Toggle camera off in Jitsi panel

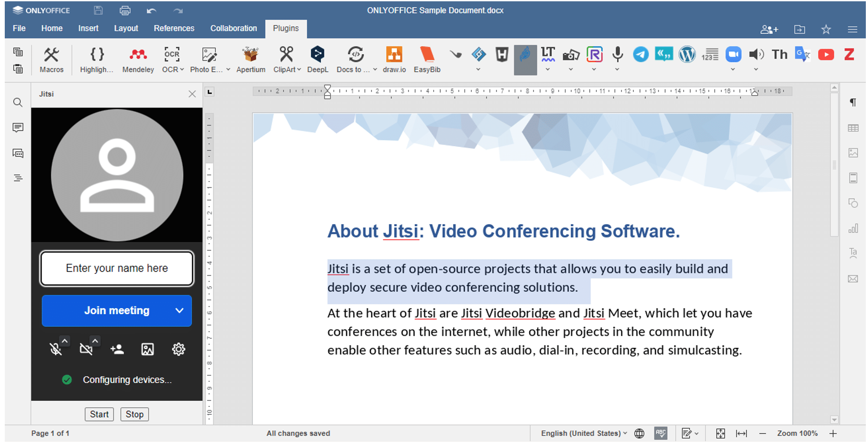point(86,349)
